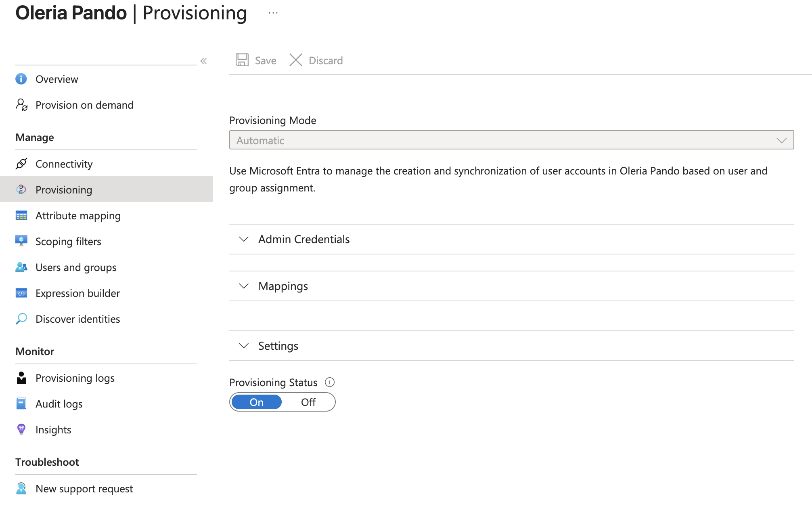Expand the Mappings section
This screenshot has width=812, height=517.
(511, 286)
